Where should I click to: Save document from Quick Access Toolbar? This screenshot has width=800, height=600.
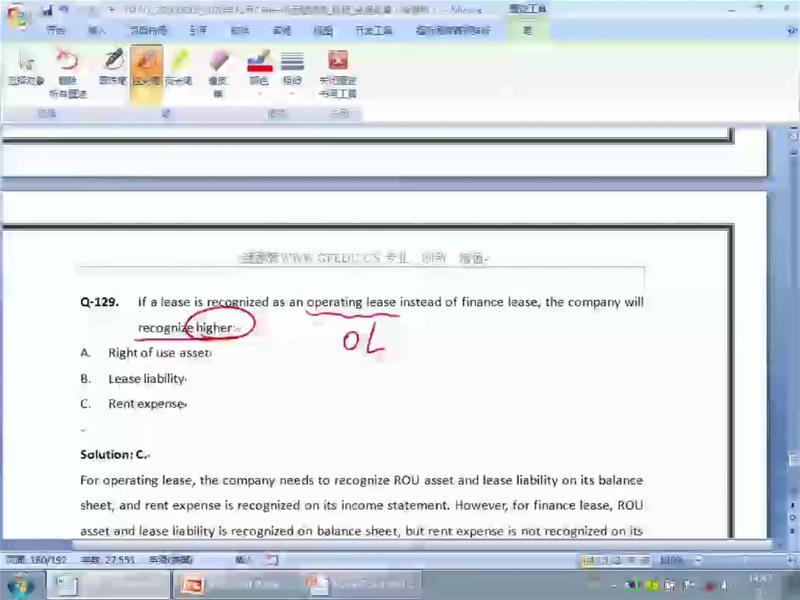(x=47, y=10)
